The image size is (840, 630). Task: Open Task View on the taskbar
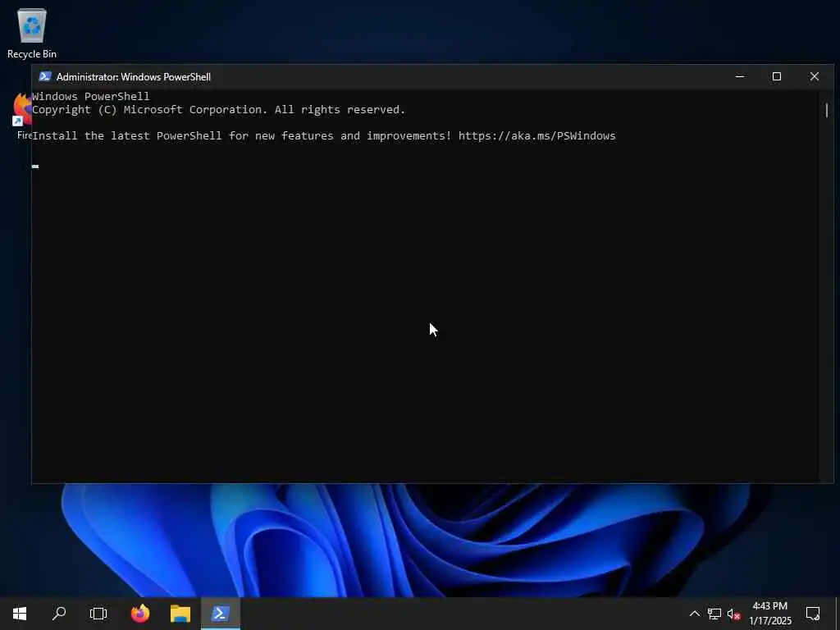click(x=98, y=614)
